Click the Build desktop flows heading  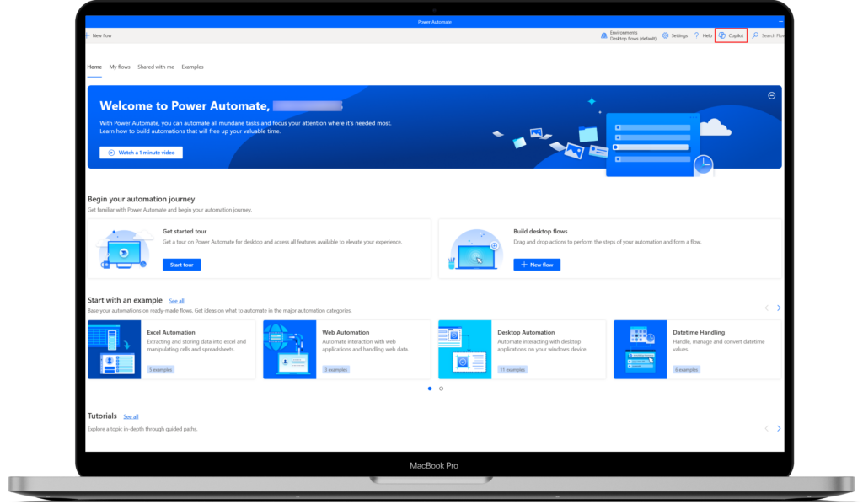click(540, 232)
